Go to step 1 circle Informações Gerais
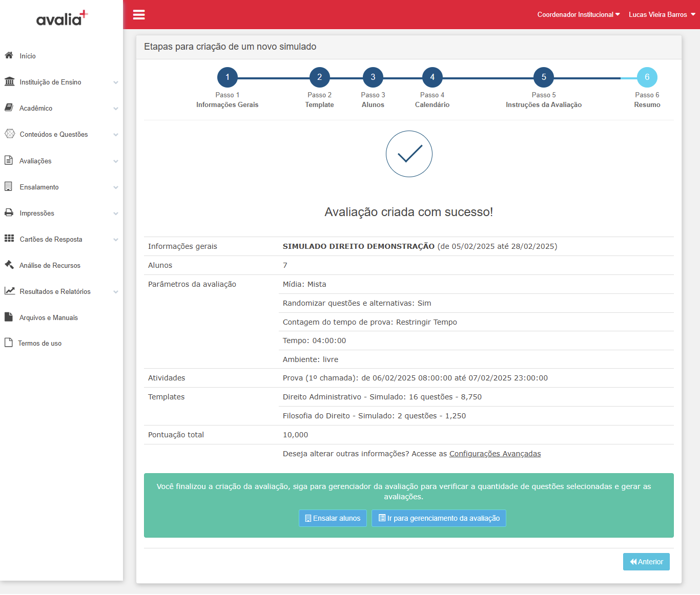This screenshot has width=700, height=595. coord(228,77)
